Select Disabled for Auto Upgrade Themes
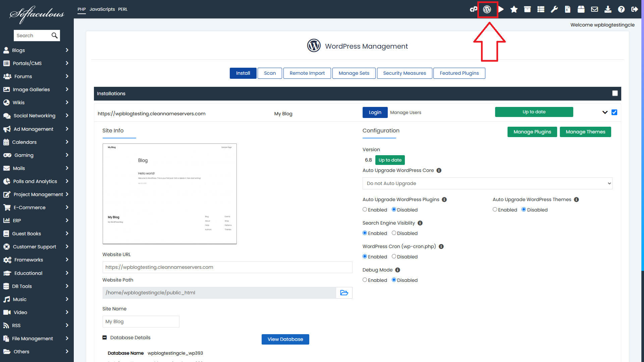The width and height of the screenshot is (644, 362). (x=524, y=209)
